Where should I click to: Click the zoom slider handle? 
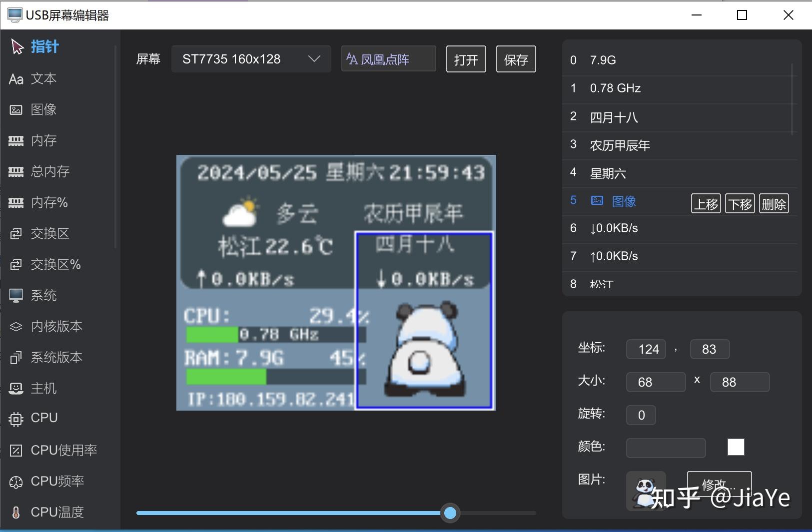click(450, 513)
